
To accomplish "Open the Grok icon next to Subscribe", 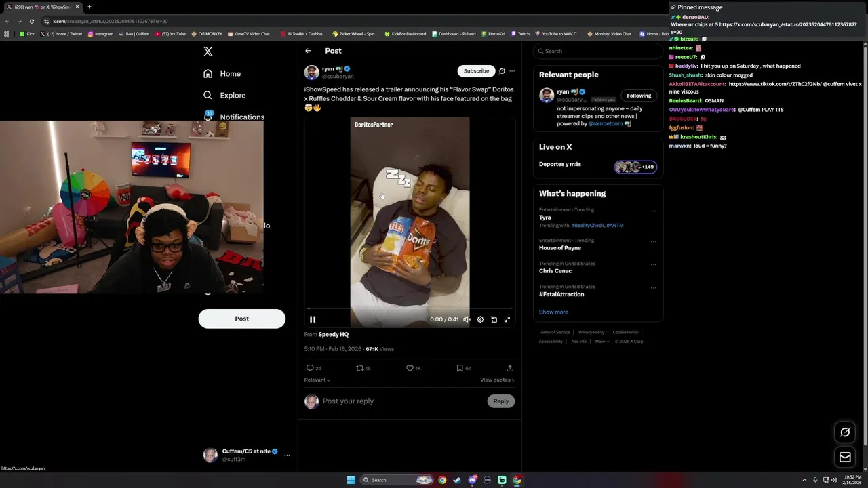I will 502,71.
